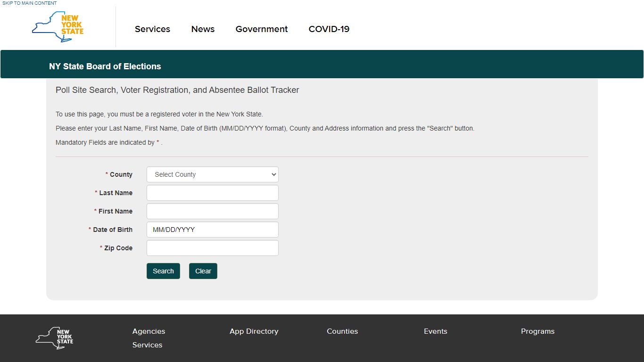This screenshot has height=362, width=644.
Task: Click the First Name field label
Action: pos(113,211)
